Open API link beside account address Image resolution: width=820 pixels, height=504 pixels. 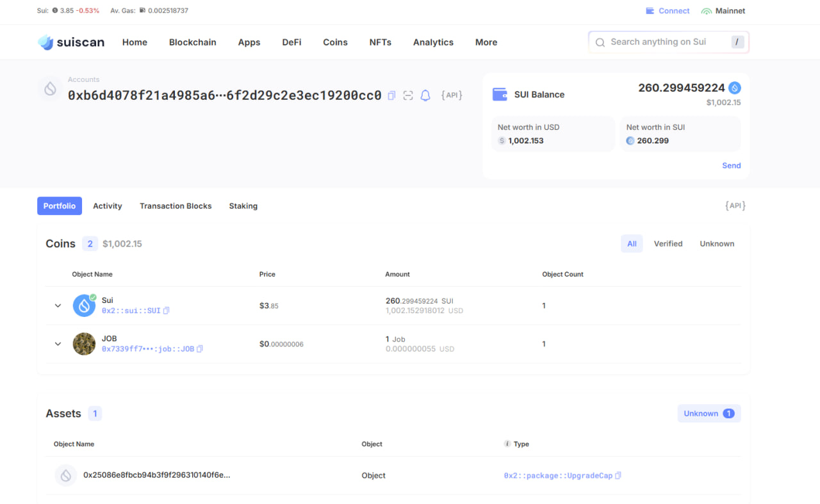(x=452, y=95)
